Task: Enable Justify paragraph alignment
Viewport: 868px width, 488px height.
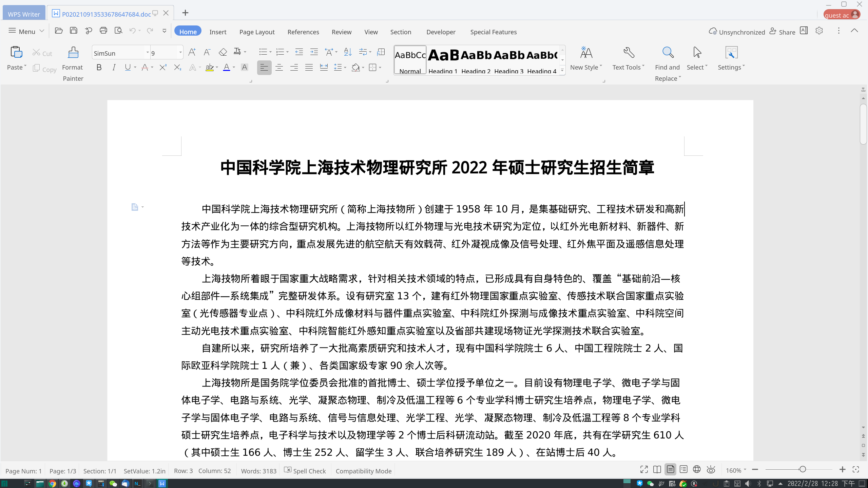Action: [309, 67]
